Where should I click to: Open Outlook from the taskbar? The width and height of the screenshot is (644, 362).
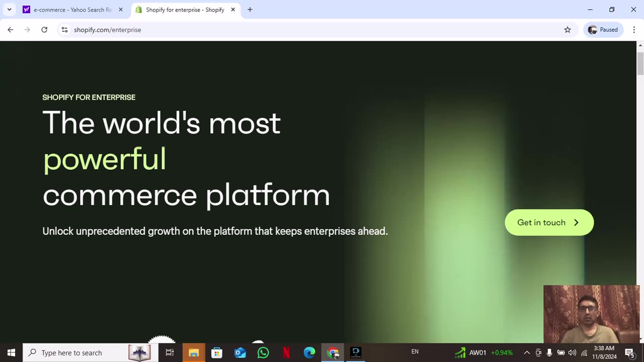coord(240,352)
